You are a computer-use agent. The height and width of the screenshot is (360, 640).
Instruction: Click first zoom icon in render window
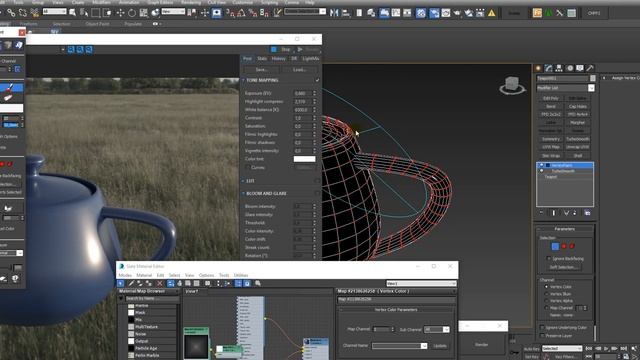71,50
